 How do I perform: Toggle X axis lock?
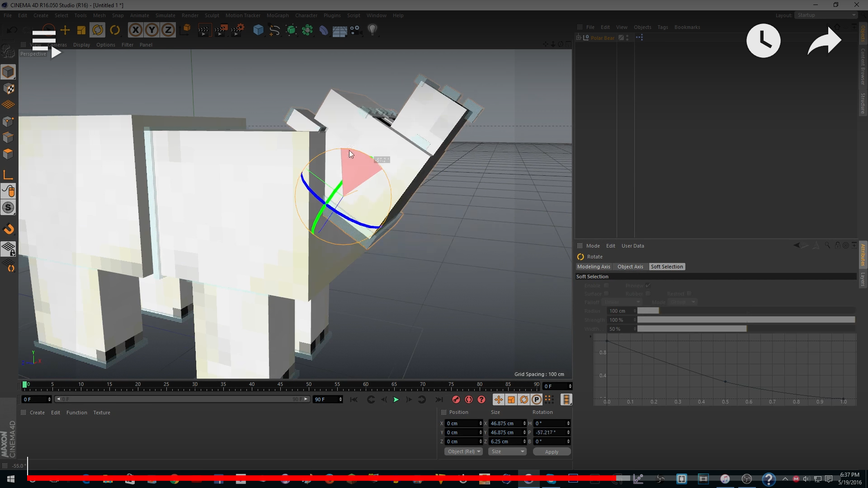[x=135, y=30]
